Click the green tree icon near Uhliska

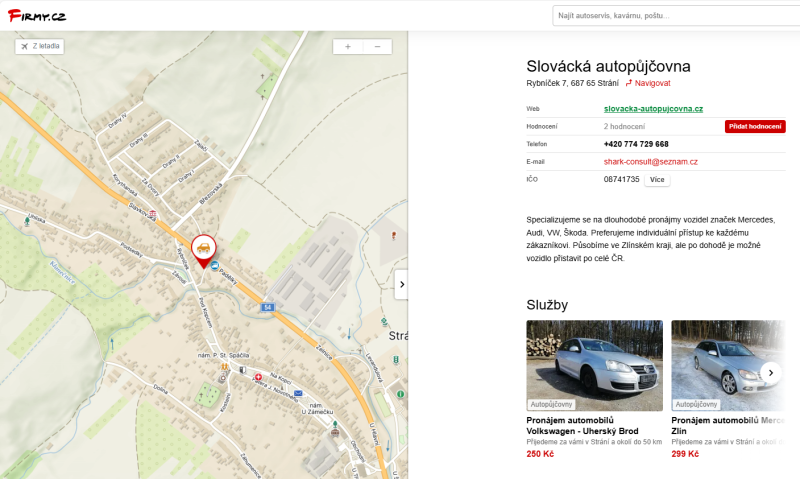click(27, 221)
